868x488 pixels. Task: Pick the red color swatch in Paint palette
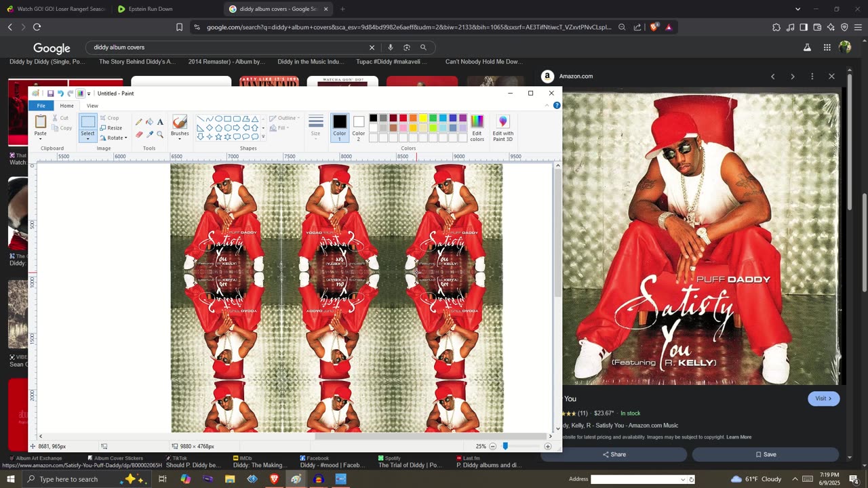click(403, 118)
